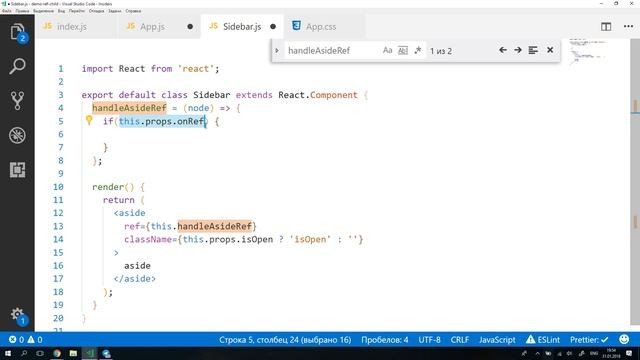The width and height of the screenshot is (640, 360).
Task: Toggle Use Regular Expression in find widget
Action: (x=417, y=50)
